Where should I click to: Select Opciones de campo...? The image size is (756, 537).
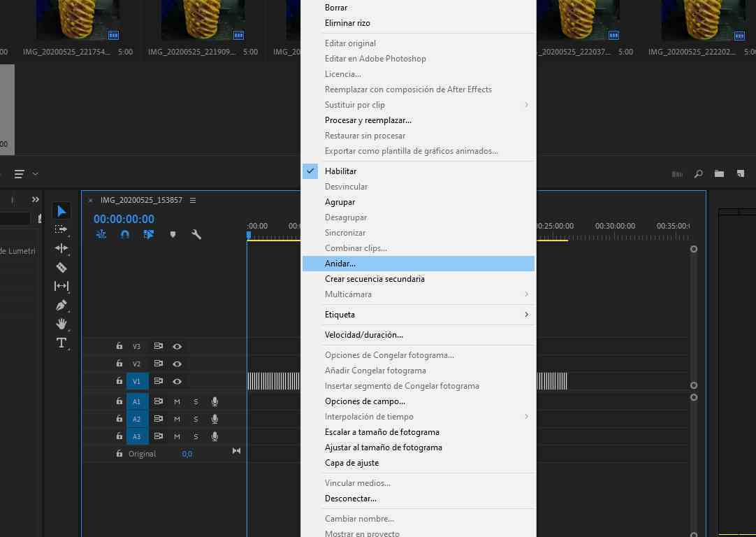419,401
